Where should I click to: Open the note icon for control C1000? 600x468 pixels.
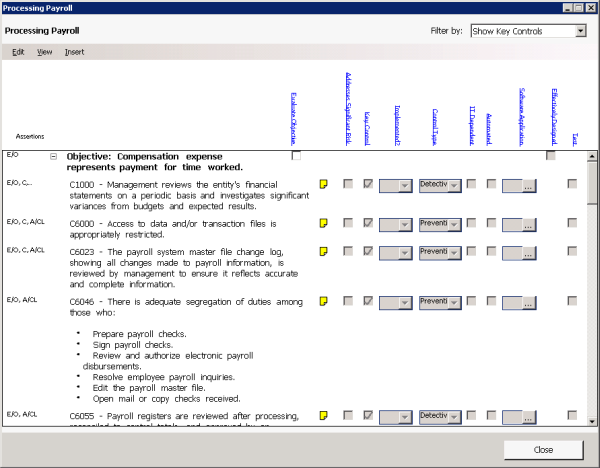click(x=323, y=184)
